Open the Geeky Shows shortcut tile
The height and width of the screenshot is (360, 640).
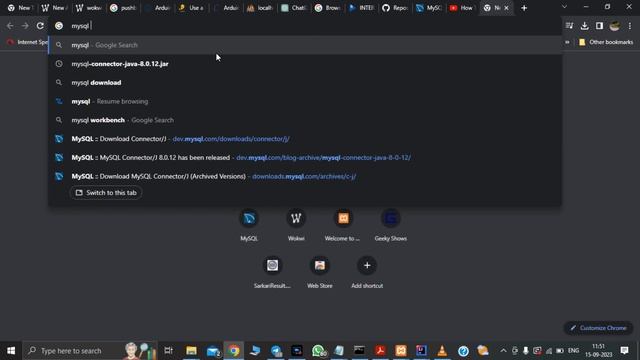tap(391, 225)
